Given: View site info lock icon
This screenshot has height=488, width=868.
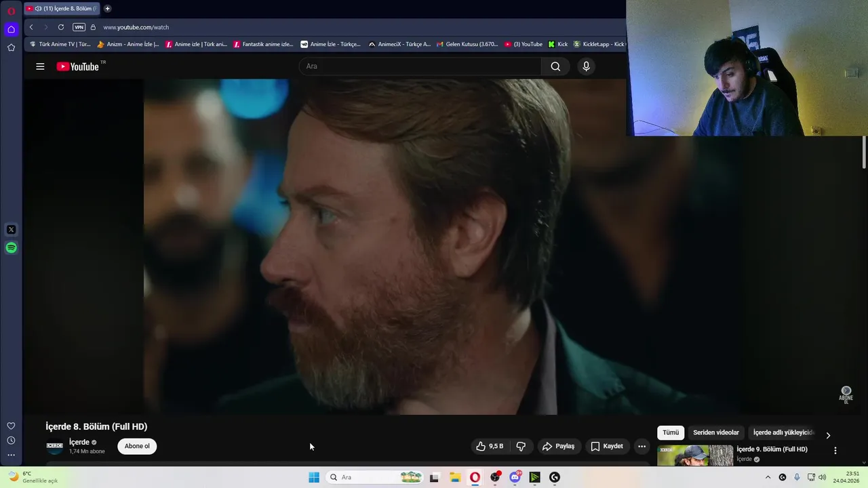Looking at the screenshot, I should 93,27.
